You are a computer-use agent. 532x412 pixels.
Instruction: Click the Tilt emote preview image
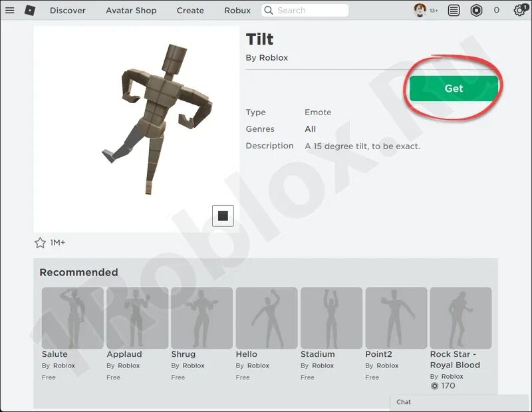point(136,129)
